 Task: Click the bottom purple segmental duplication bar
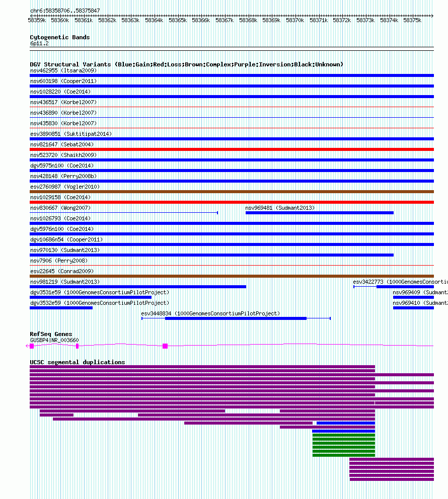coord(392,479)
